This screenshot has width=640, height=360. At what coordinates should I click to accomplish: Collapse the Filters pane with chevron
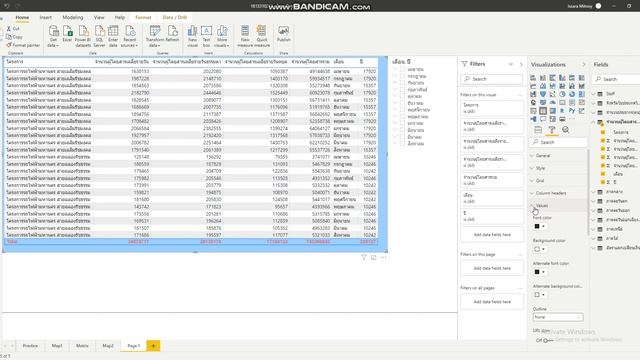pos(521,64)
